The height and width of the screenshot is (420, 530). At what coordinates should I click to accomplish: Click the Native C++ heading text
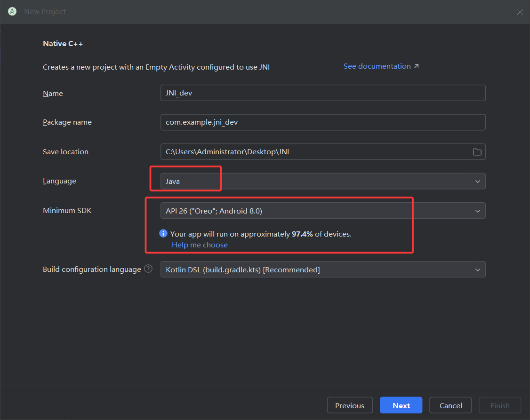coord(63,44)
